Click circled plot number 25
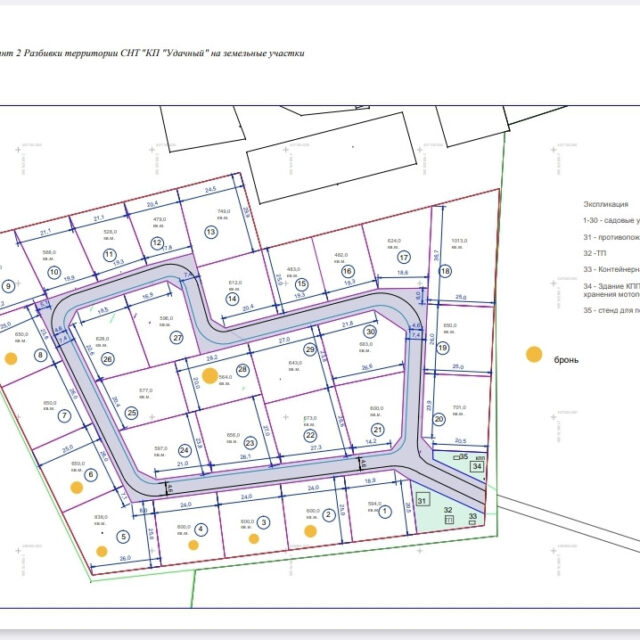640x640 pixels. point(131,413)
